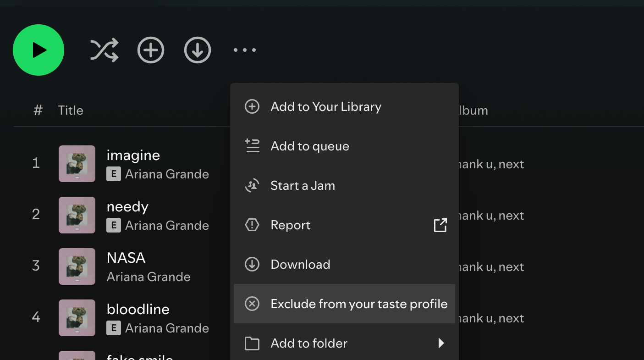The width and height of the screenshot is (644, 360).
Task: Click the album art thumbnail for needy
Action: tap(77, 215)
